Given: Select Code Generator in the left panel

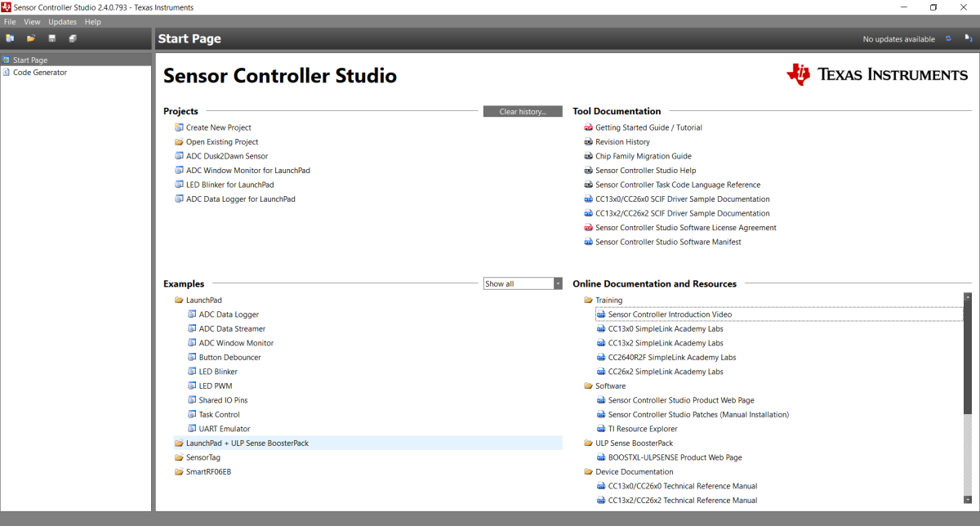Looking at the screenshot, I should 39,73.
